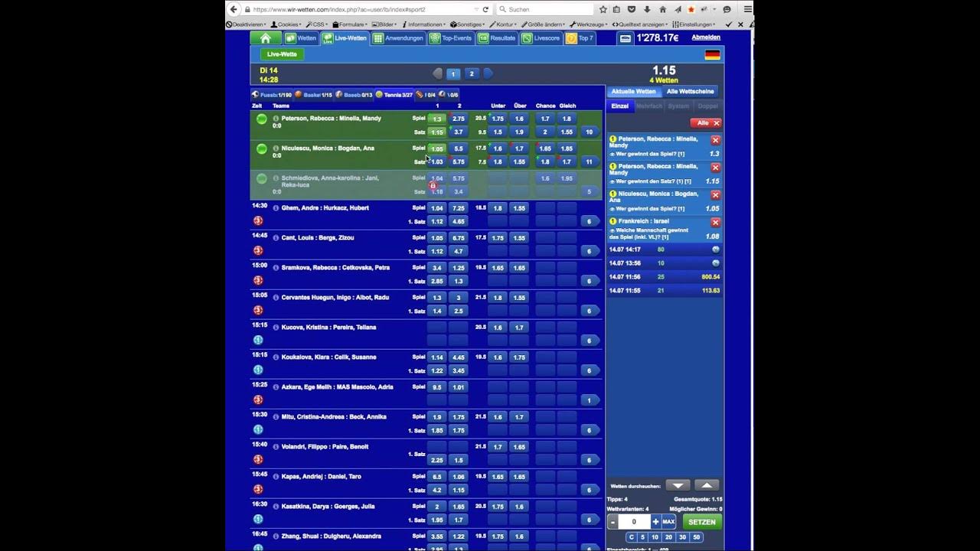
Task: Choose the quick stake of 50
Action: click(x=696, y=537)
